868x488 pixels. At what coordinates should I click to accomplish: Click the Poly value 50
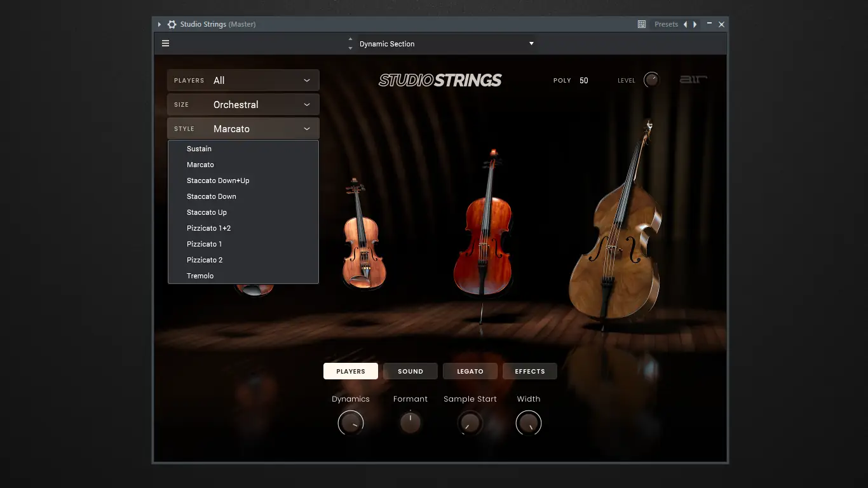coord(584,81)
